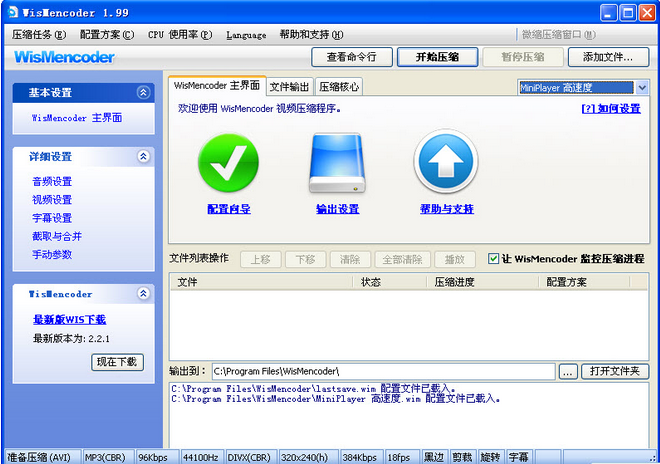Click the 黑边 status bar entry
The width and height of the screenshot is (660, 464).
coord(435,457)
